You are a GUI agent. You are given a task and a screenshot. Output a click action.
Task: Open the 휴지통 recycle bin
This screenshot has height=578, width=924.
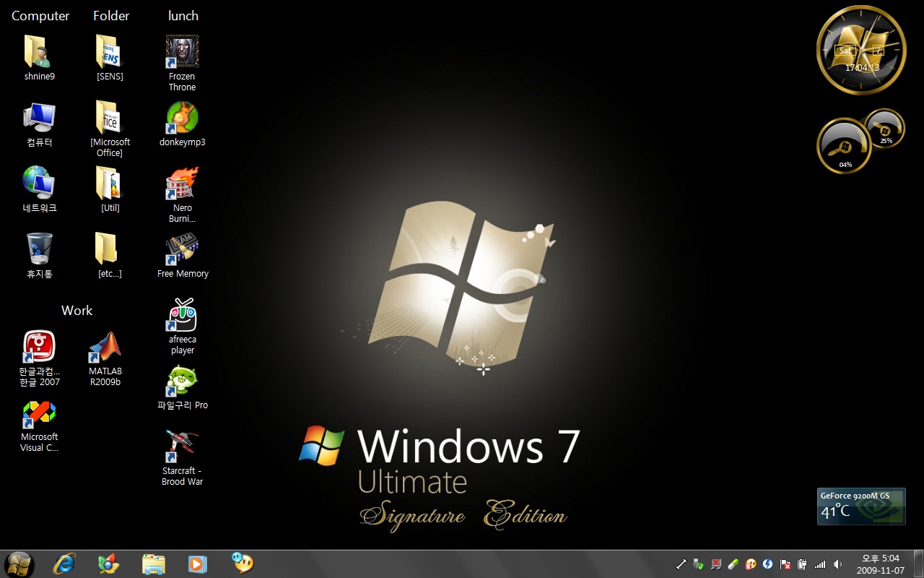(x=39, y=249)
